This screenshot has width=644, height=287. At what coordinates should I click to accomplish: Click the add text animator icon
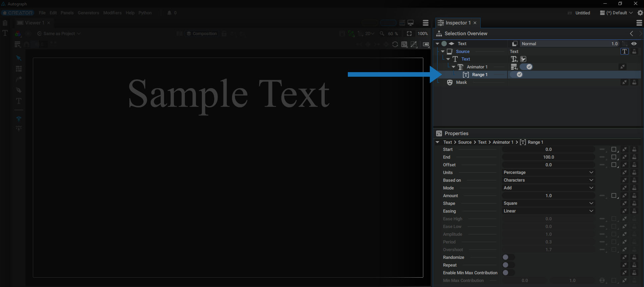coord(514,59)
